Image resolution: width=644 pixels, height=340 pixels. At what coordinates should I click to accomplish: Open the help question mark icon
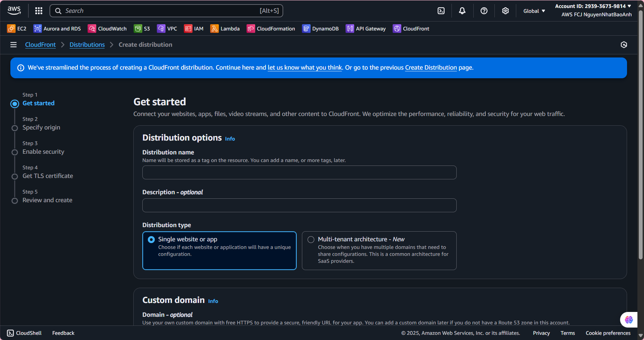coord(484,11)
